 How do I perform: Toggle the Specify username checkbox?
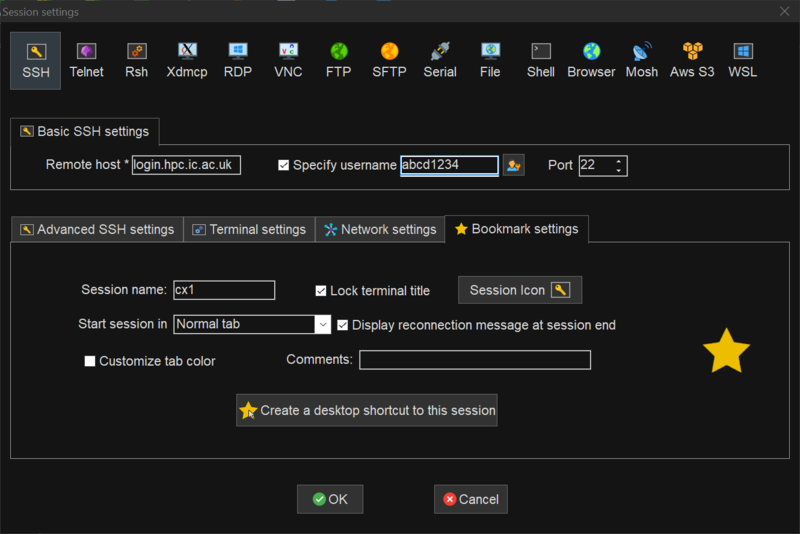click(x=284, y=165)
